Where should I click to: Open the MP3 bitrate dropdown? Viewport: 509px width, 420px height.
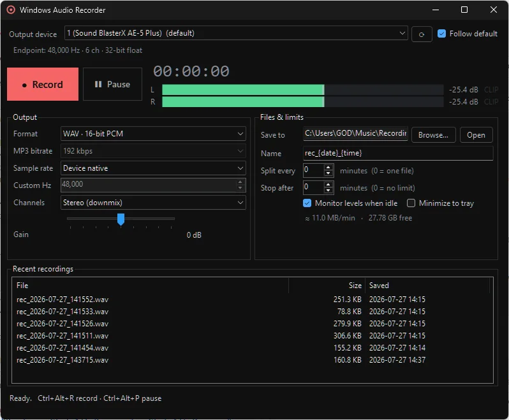coord(153,151)
